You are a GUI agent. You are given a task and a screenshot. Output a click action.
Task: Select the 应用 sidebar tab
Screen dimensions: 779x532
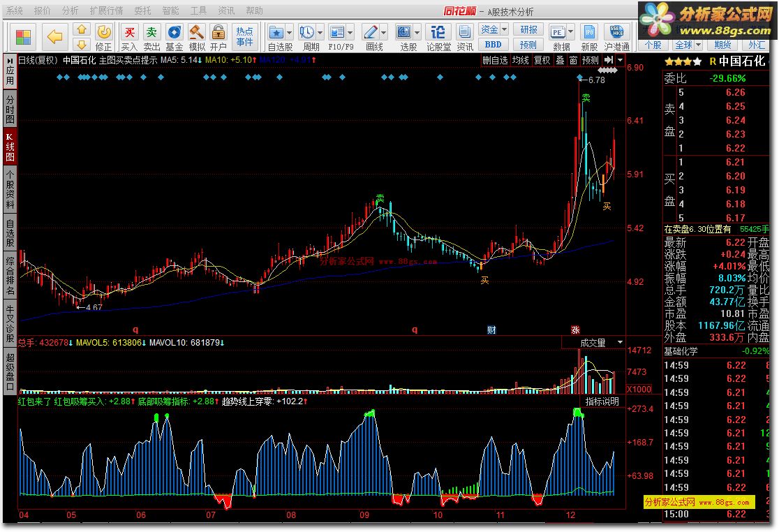[x=10, y=71]
